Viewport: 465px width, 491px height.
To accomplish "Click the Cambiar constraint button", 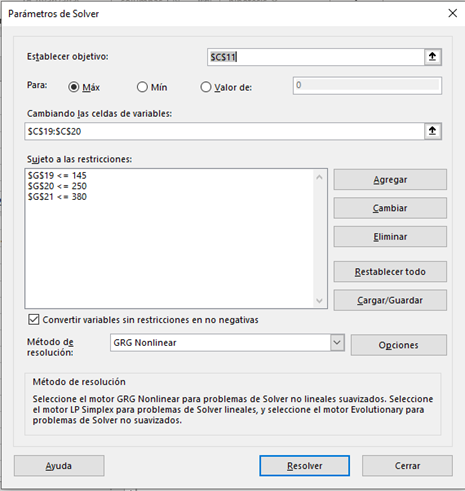I will click(390, 208).
